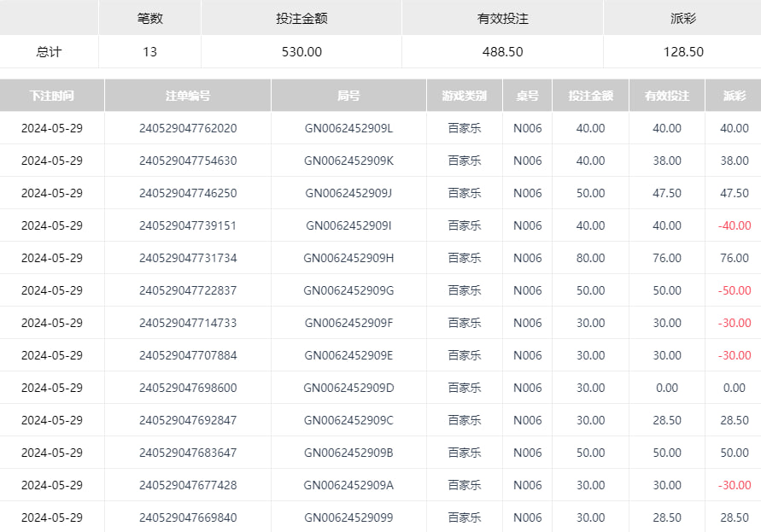Screen dimensions: 761x532
Task: Click the 局号 column header
Action: [348, 96]
